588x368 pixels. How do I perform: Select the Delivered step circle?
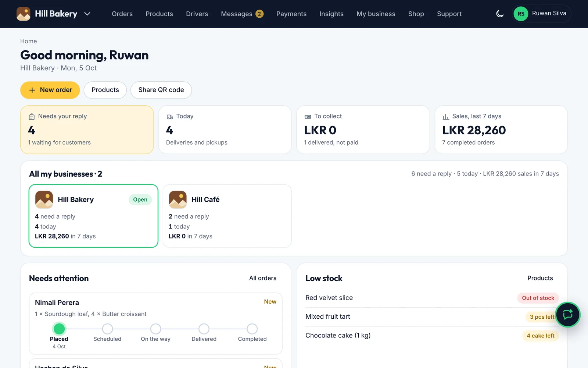204,329
